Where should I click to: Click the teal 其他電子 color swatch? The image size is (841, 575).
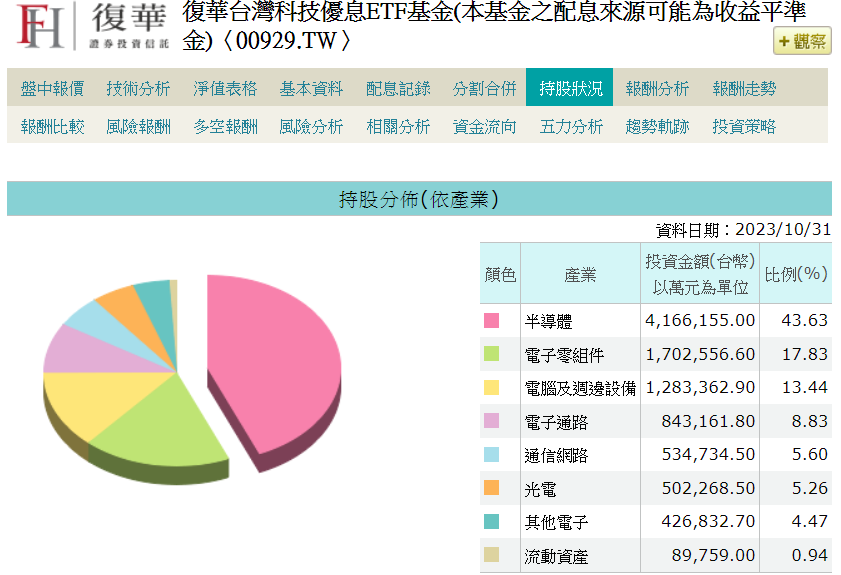pyautogui.click(x=491, y=521)
